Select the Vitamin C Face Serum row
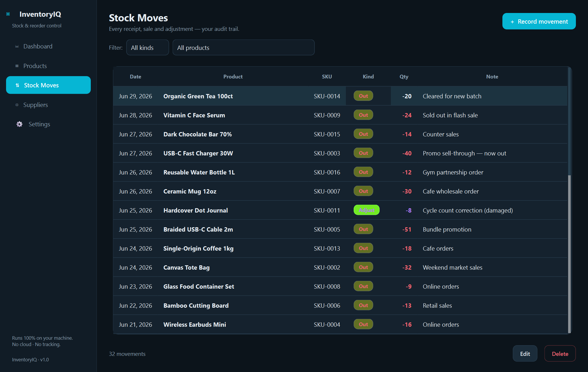Viewport: 588px width, 372px height. coord(340,115)
